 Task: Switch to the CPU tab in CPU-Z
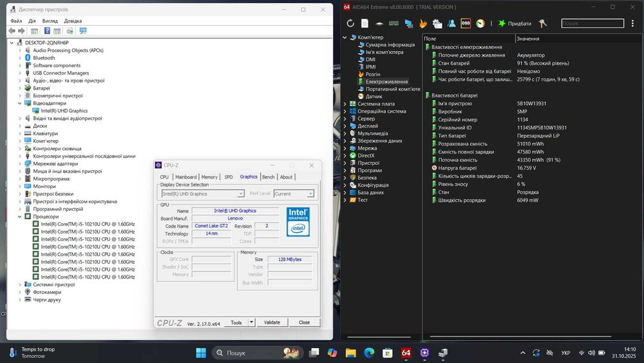coord(164,177)
